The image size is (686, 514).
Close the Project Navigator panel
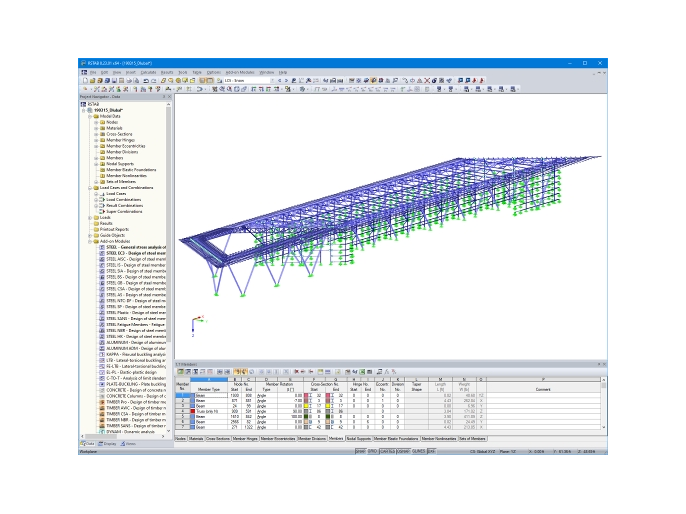coord(169,97)
